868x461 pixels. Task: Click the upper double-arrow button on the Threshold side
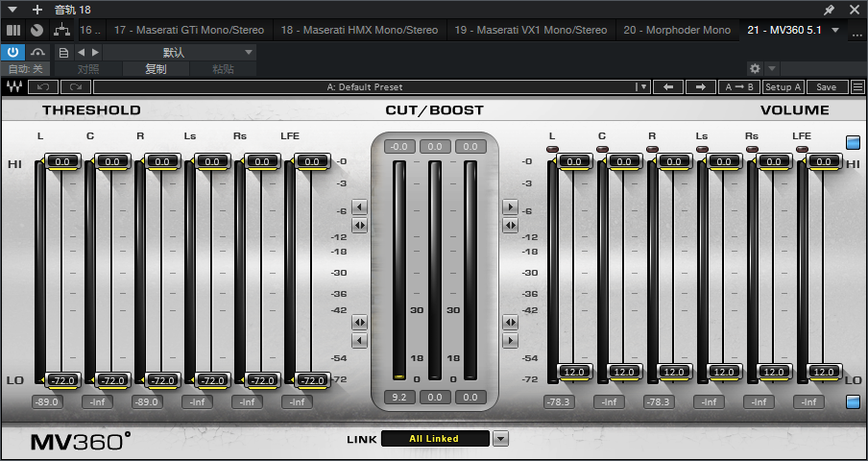click(x=360, y=226)
